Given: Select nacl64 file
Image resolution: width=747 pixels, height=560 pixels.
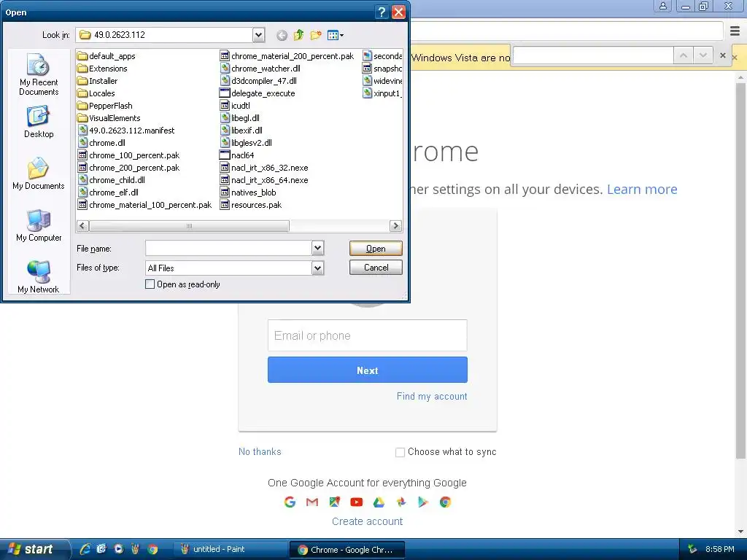Looking at the screenshot, I should coord(237,155).
